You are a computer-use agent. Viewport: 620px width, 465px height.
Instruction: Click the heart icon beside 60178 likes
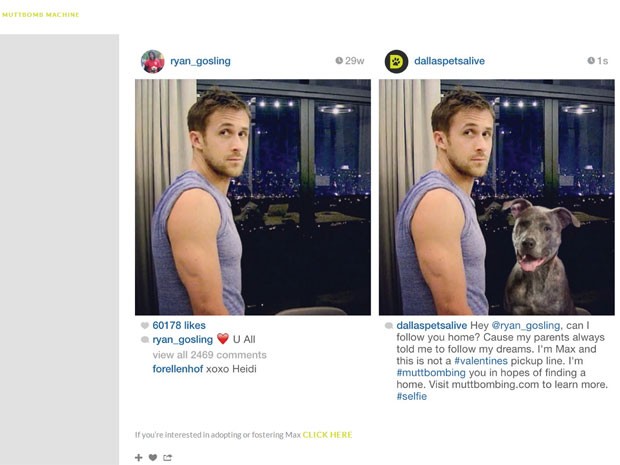(x=145, y=325)
